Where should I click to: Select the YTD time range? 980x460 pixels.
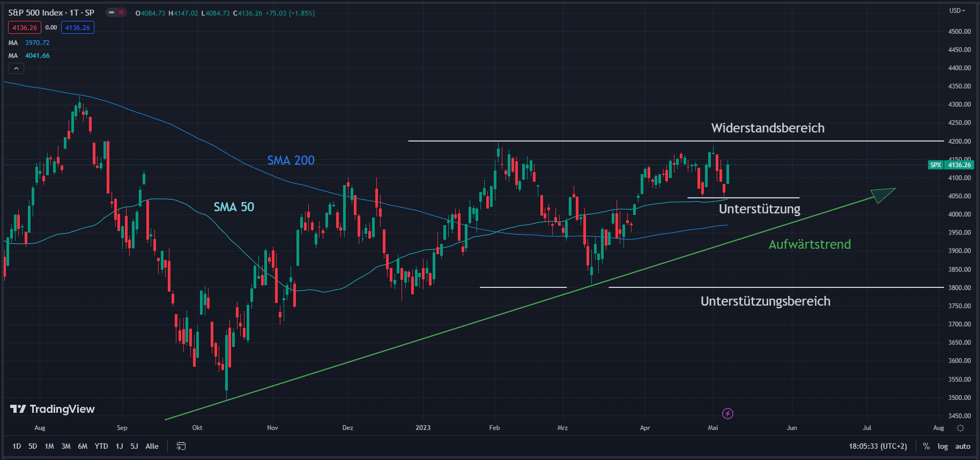point(101,446)
